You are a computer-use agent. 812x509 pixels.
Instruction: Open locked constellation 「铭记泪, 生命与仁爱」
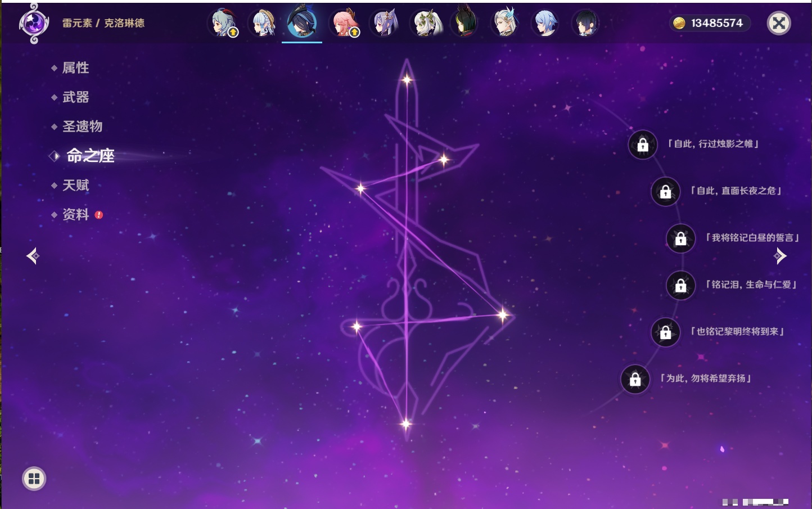click(680, 285)
